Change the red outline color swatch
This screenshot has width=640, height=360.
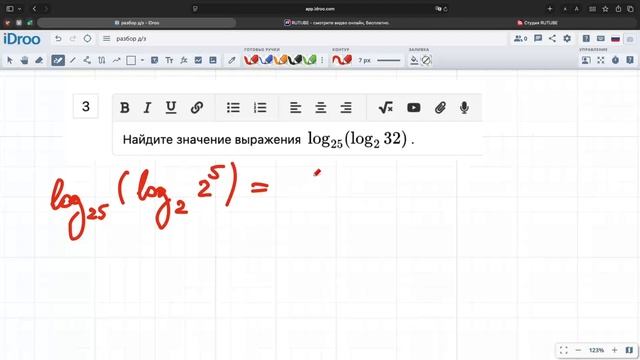pyautogui.click(x=342, y=60)
